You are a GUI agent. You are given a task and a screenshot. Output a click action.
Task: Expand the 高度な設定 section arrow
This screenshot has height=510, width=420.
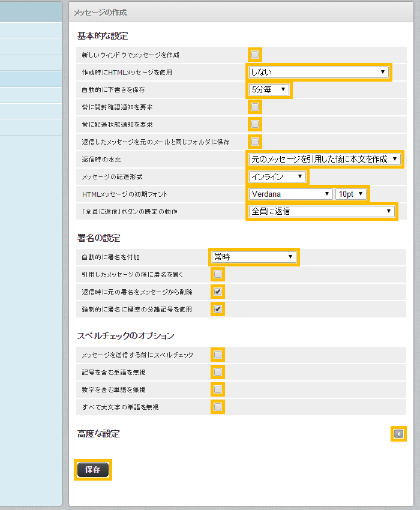tap(398, 434)
